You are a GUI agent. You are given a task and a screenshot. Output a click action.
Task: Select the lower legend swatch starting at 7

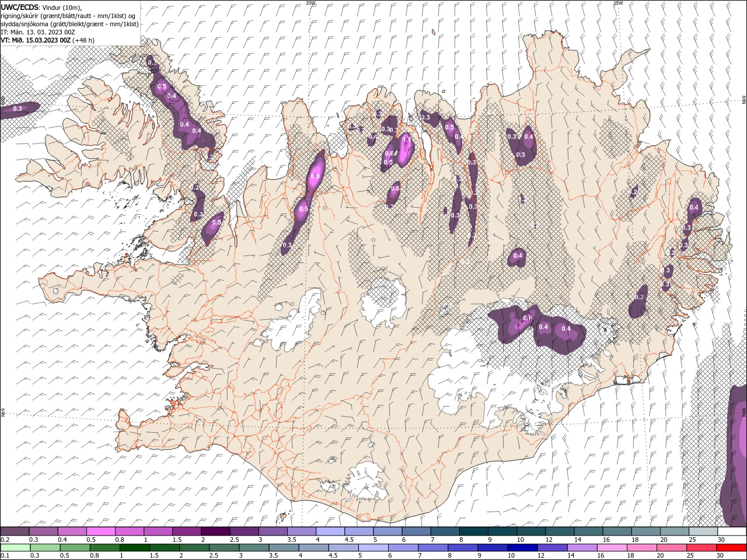tap(434, 548)
